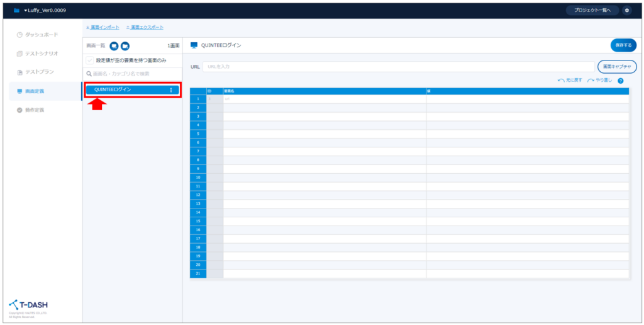Open ダッシュボード in the sidebar

[41, 34]
